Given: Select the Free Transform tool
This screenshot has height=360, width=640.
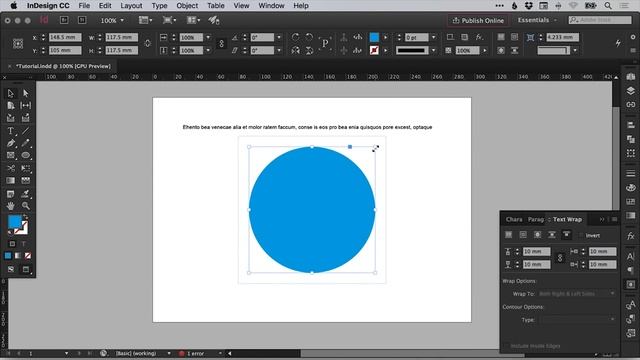Looking at the screenshot, I should click(26, 168).
